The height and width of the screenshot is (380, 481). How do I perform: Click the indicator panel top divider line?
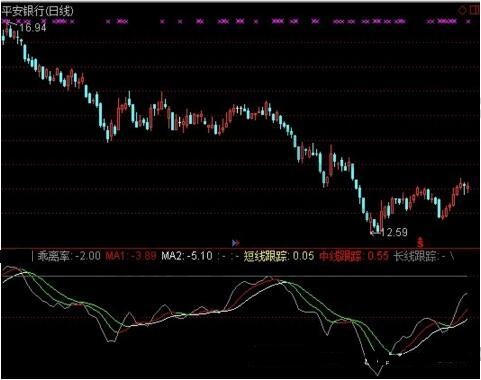click(x=240, y=248)
